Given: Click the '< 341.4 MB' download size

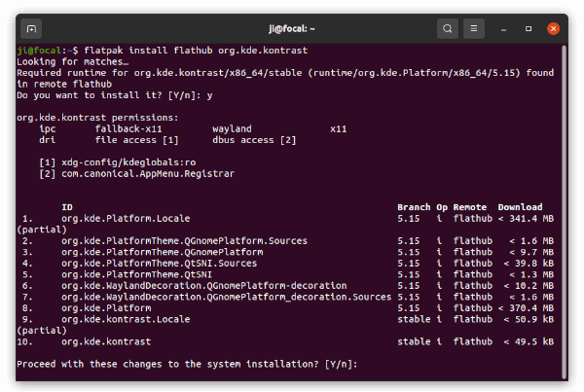Looking at the screenshot, I should click(x=526, y=218).
